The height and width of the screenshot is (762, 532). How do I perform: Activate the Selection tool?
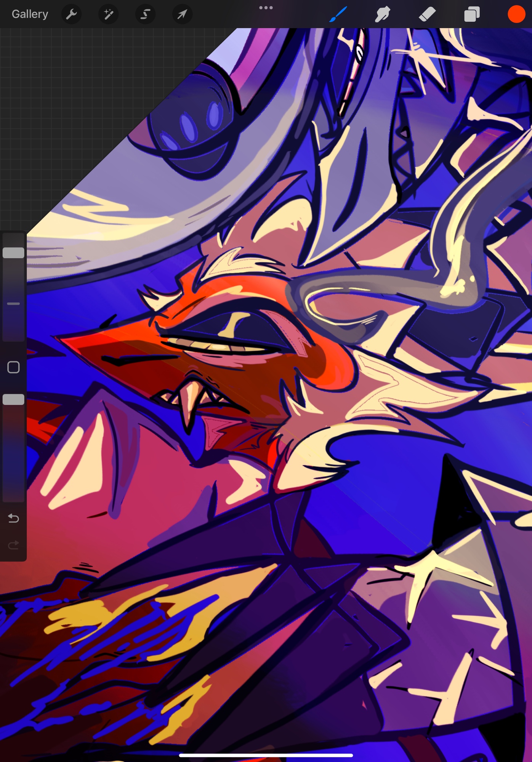145,14
